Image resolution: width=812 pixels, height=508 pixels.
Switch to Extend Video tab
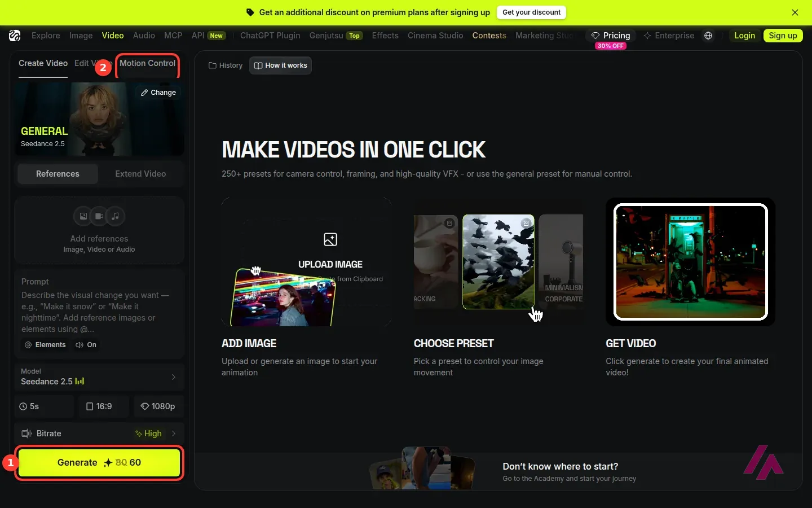(140, 174)
